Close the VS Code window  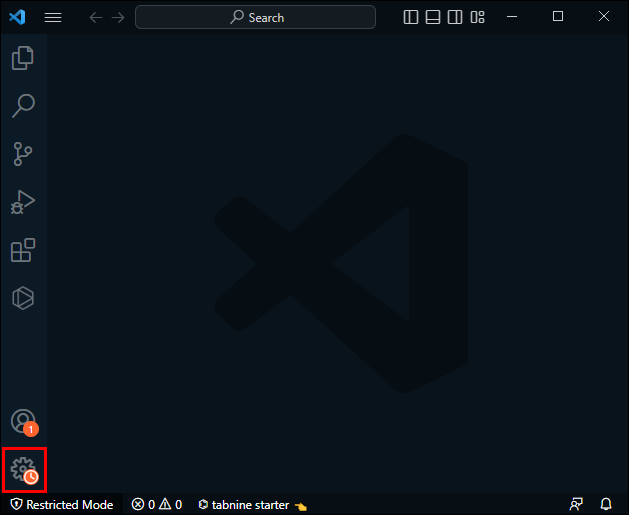(604, 16)
